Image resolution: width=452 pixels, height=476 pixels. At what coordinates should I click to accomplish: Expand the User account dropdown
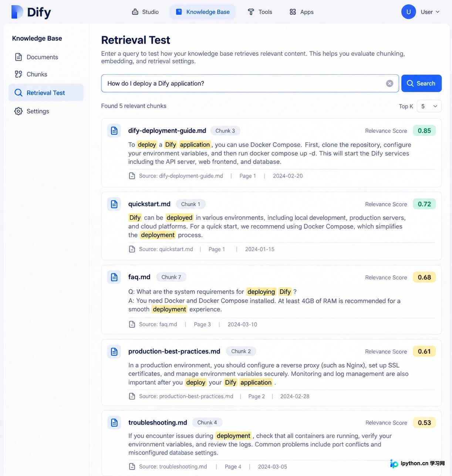click(x=430, y=12)
